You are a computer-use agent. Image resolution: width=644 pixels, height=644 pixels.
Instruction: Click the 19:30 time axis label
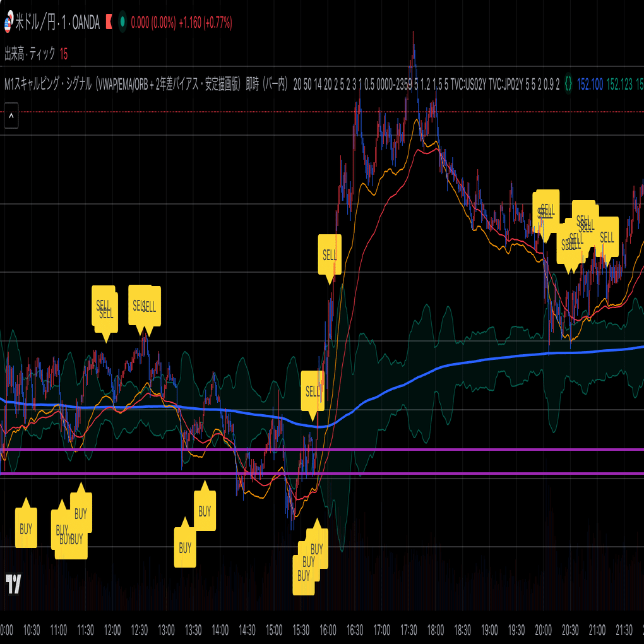[516, 629]
